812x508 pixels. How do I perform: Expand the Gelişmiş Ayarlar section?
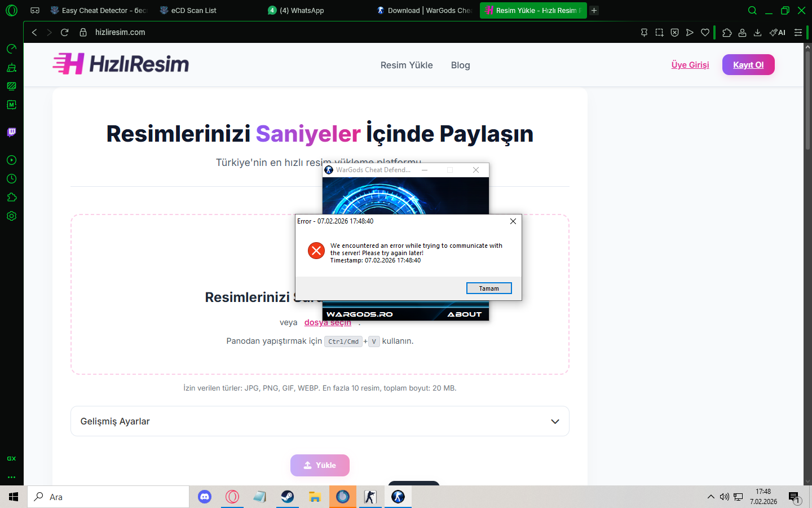pos(320,421)
